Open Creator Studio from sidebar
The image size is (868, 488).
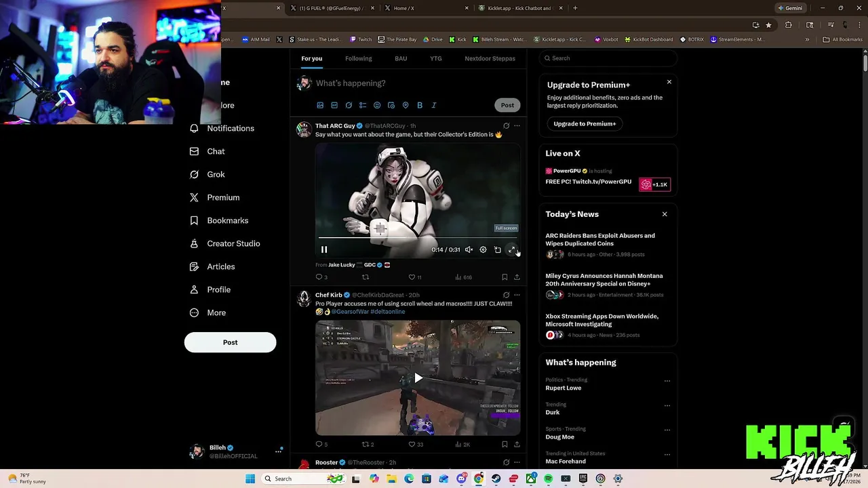224,243
